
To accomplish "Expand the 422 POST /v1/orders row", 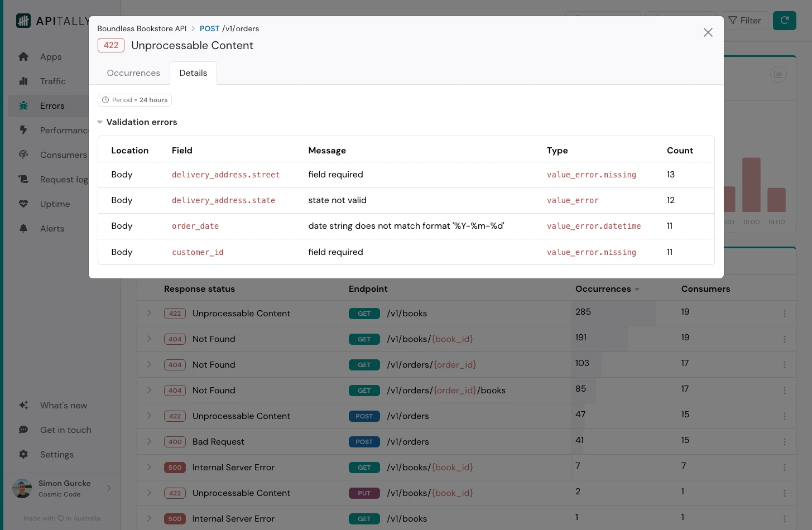I will (149, 416).
